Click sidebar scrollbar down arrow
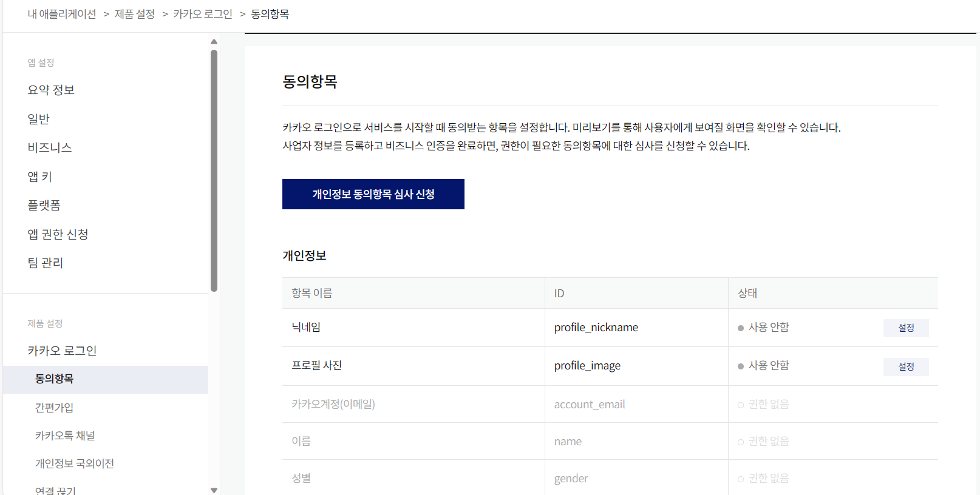This screenshot has height=495, width=980. click(214, 490)
